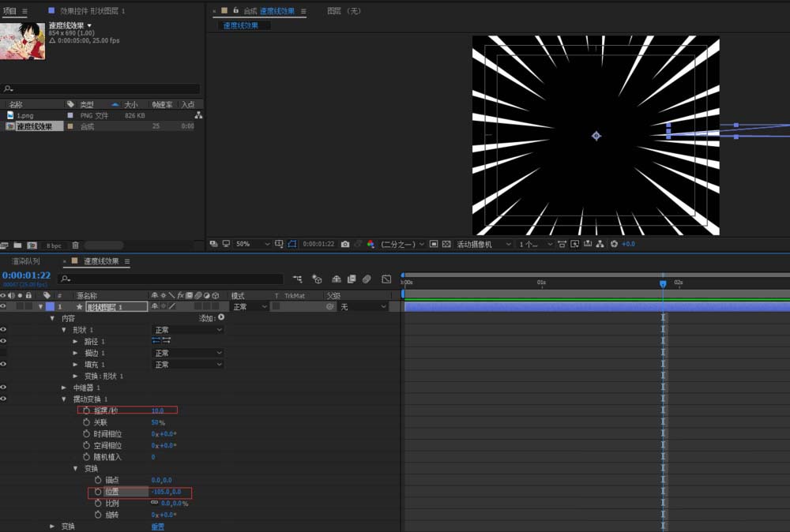This screenshot has width=790, height=532.
Task: Open the 50% zoom level dropdown
Action: click(253, 245)
